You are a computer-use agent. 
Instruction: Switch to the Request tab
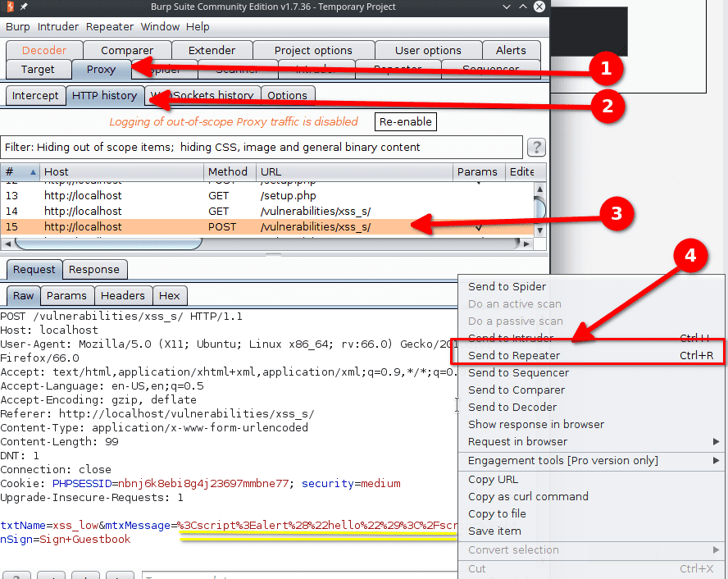(x=34, y=270)
